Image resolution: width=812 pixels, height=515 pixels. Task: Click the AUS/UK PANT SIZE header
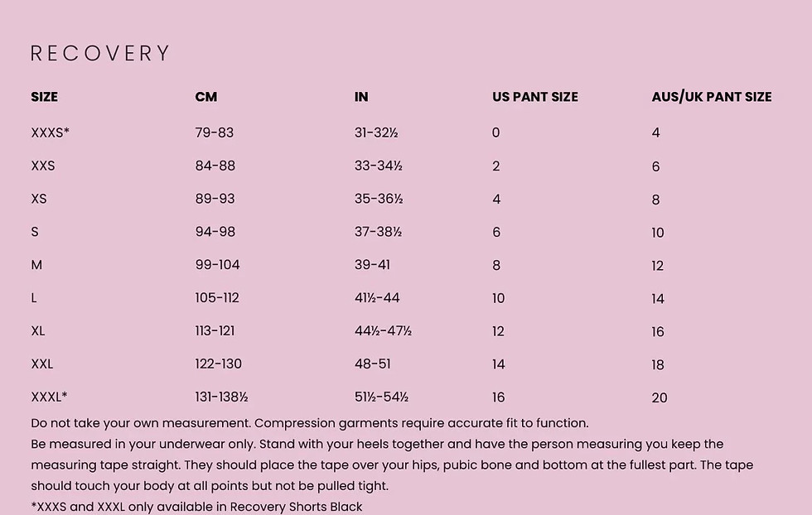pos(712,97)
